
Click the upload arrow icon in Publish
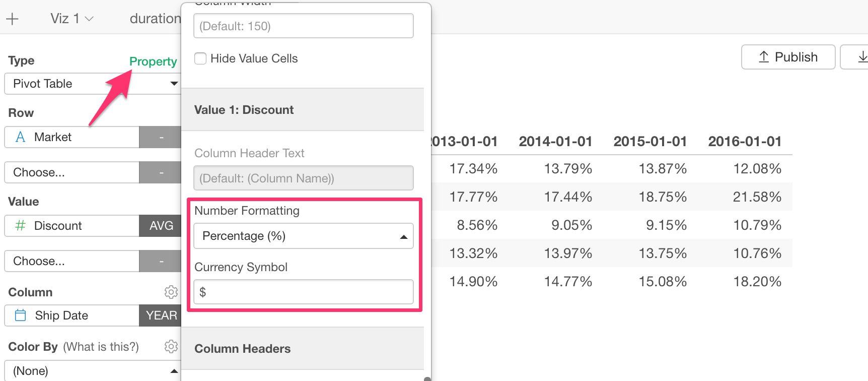point(764,57)
